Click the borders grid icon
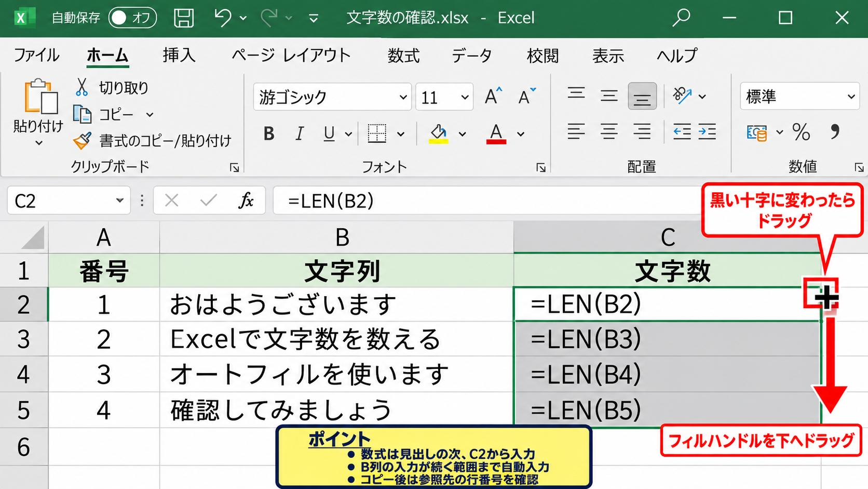Screen dimensions: 868x489 (x=377, y=134)
